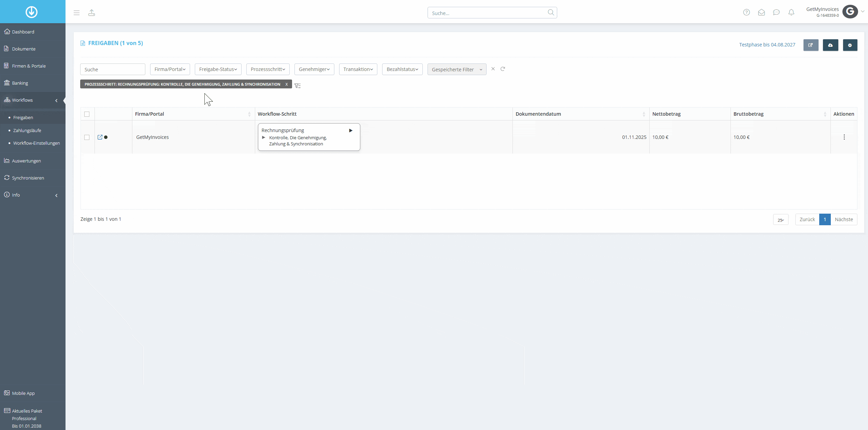This screenshot has height=430, width=868.
Task: Click the Zurück pagination button
Action: point(807,219)
